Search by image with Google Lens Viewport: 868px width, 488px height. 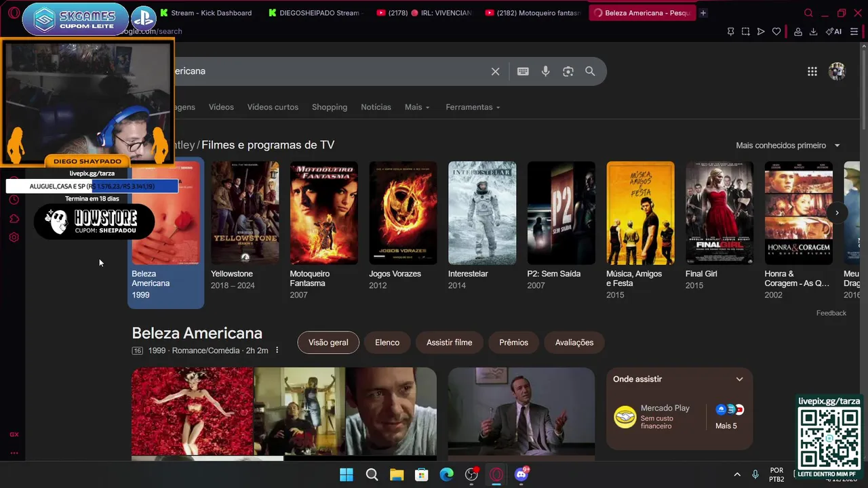click(x=568, y=71)
